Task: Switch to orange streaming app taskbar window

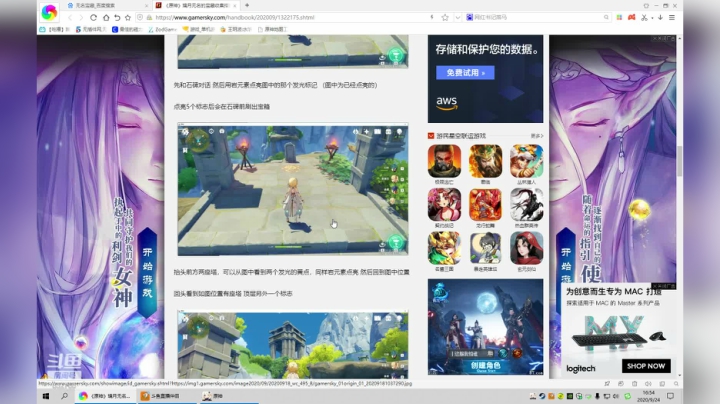Action: 166,396
